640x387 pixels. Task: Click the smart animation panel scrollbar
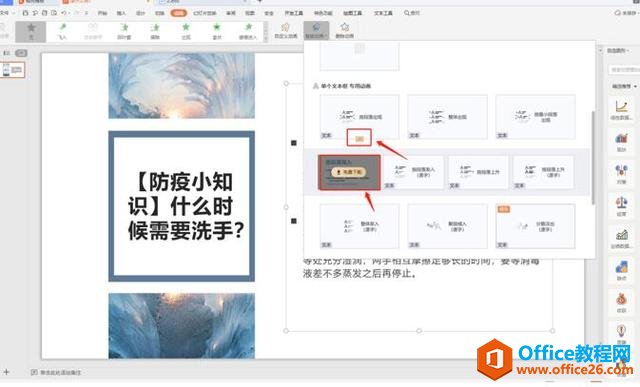point(593,157)
